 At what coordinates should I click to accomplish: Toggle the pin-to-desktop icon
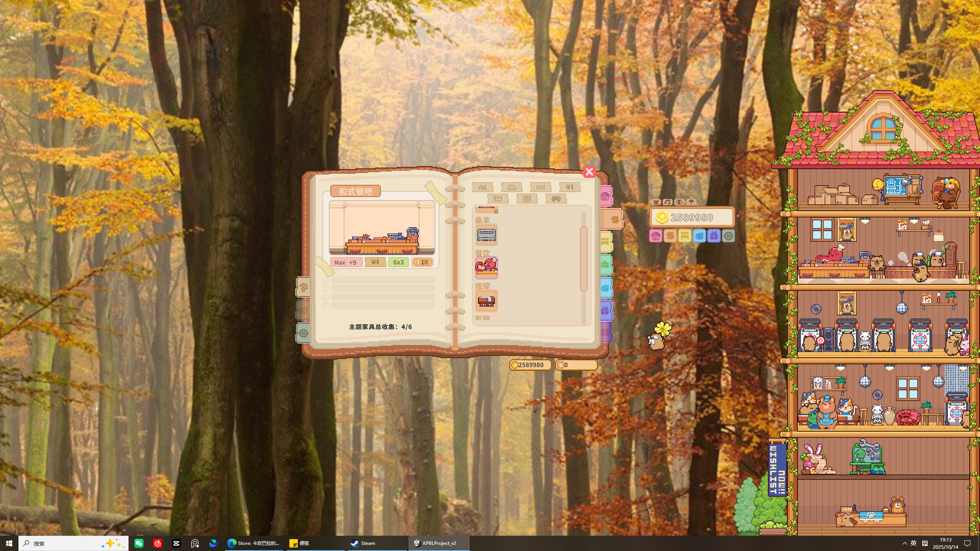[x=691, y=202]
